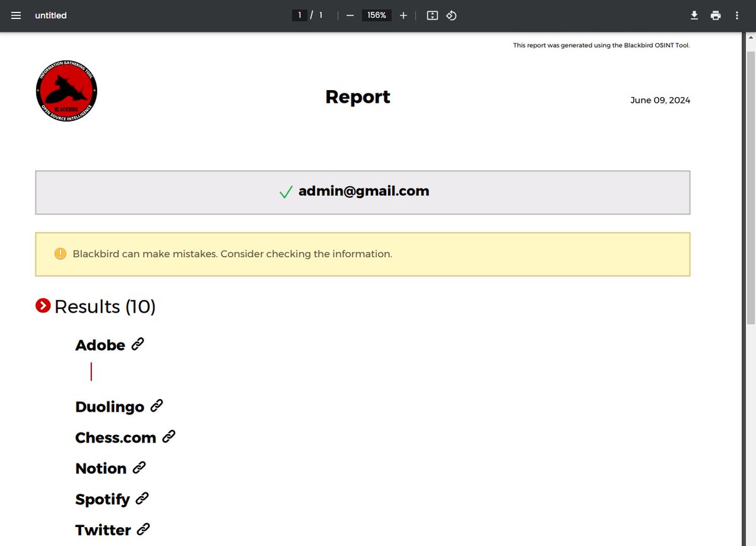The height and width of the screenshot is (546, 756).
Task: Open the Notion result link icon
Action: coord(139,467)
